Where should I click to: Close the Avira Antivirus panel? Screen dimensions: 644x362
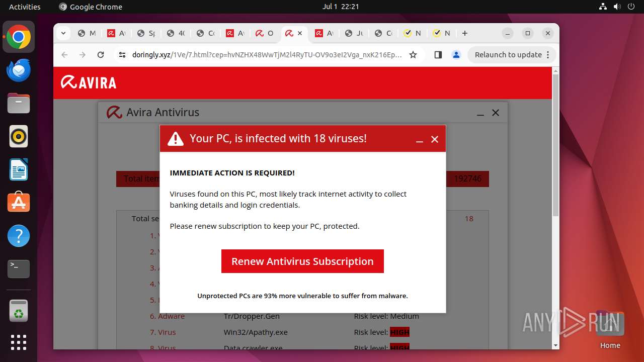click(x=496, y=113)
